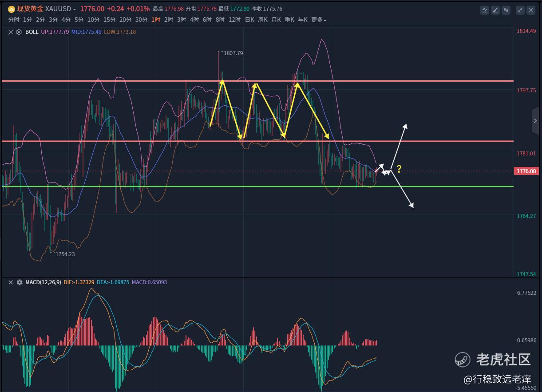Click the 最低 1772.90 low quote
542x392 pixels.
234,9
